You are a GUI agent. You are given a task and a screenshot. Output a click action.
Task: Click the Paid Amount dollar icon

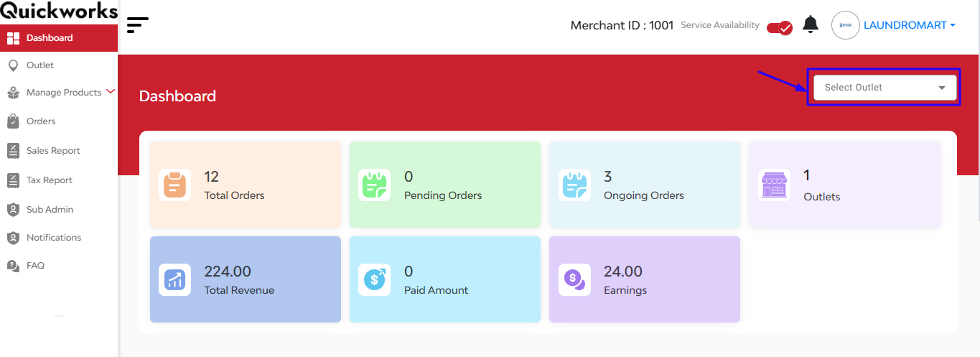pos(374,280)
